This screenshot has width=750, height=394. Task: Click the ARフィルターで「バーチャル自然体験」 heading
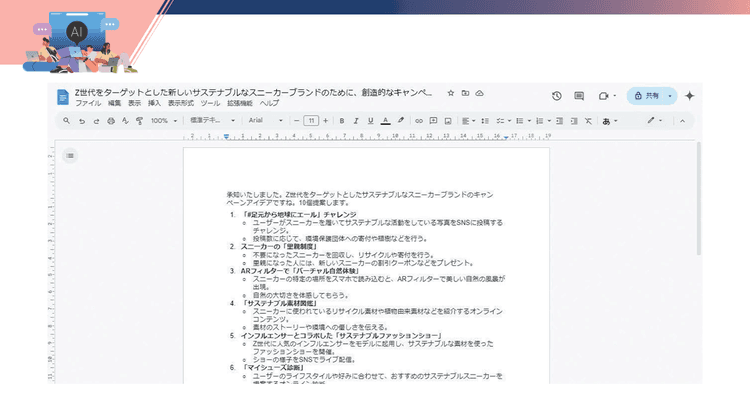(300, 271)
